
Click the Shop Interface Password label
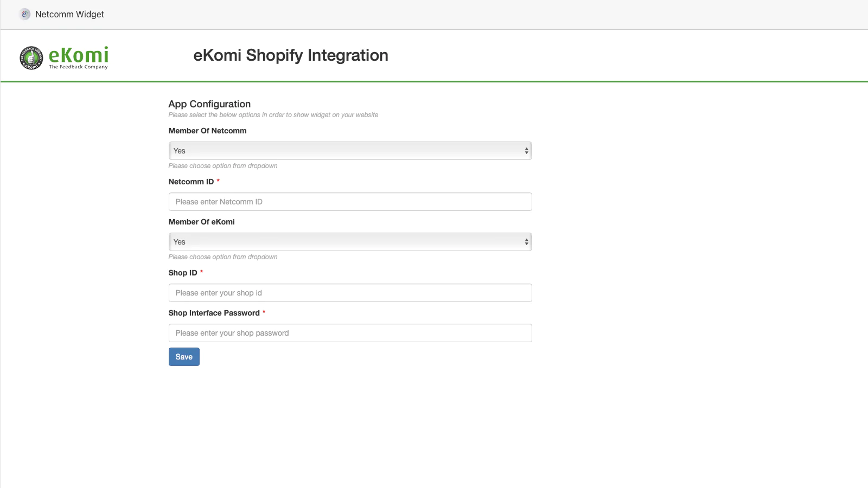[214, 313]
